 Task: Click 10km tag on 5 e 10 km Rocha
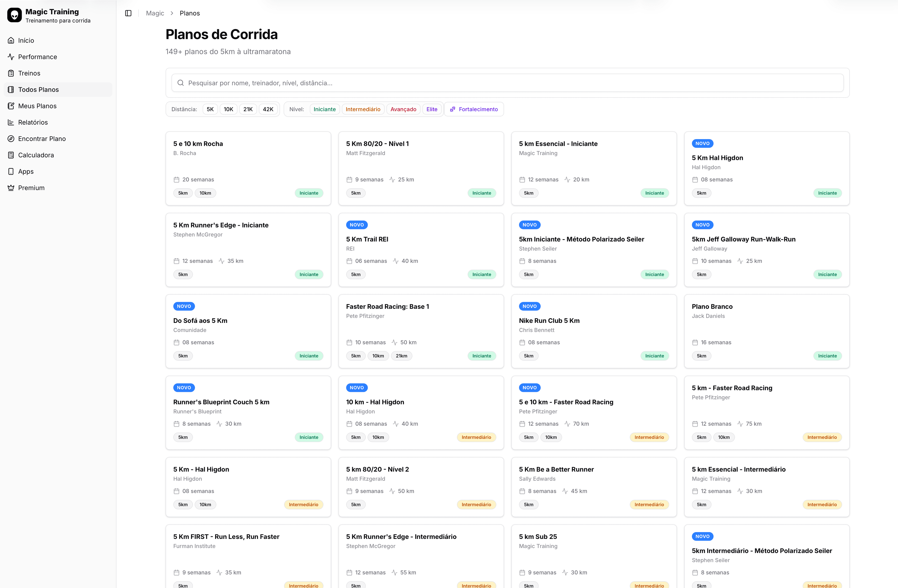[x=205, y=193]
